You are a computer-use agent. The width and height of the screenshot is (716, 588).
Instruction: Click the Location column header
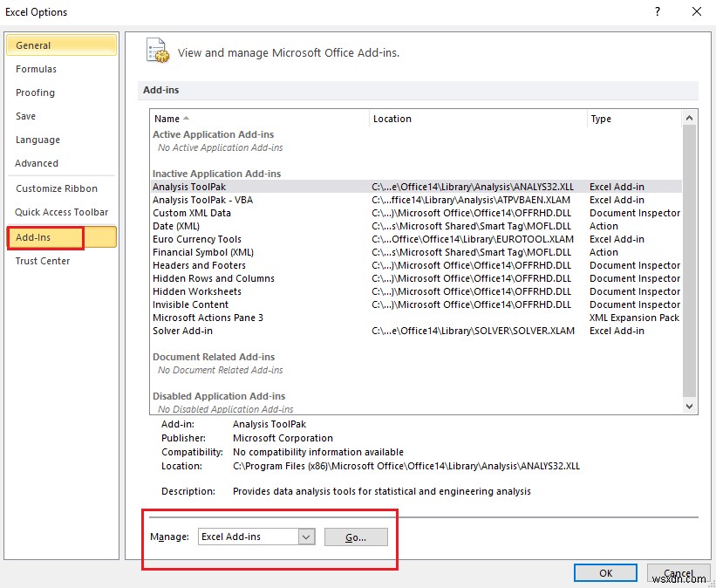coord(392,119)
